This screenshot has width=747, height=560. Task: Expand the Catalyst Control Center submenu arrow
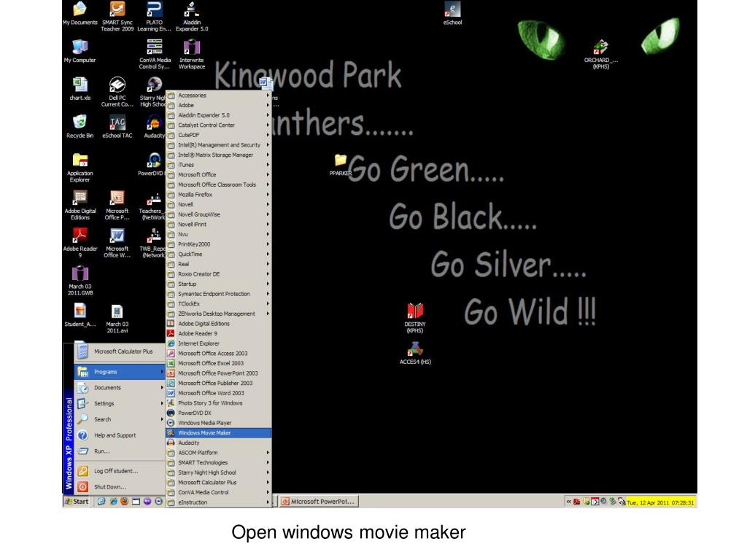(x=268, y=125)
